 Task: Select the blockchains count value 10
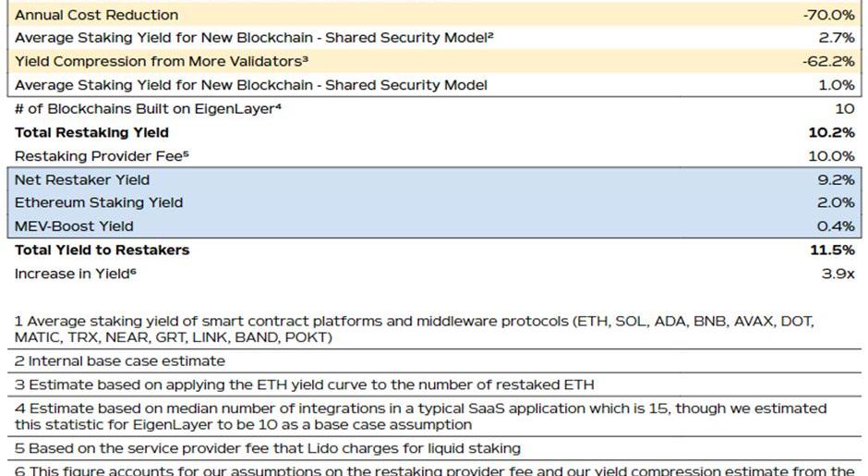(x=844, y=108)
